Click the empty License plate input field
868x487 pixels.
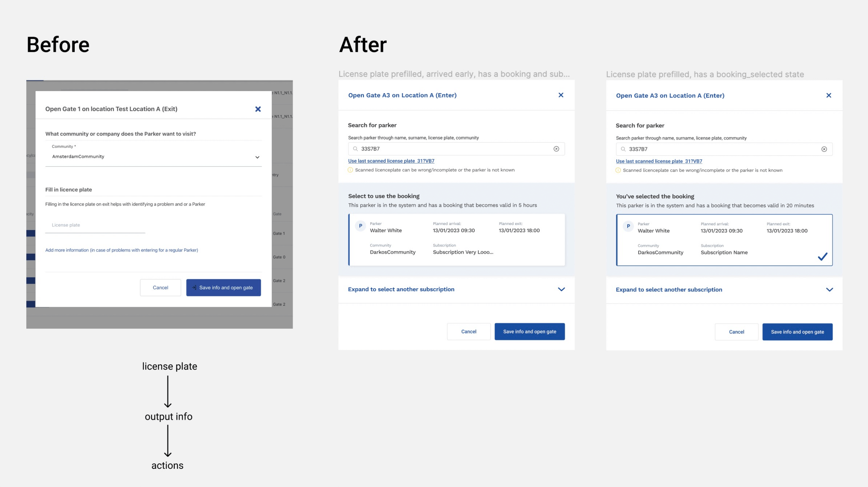(95, 225)
